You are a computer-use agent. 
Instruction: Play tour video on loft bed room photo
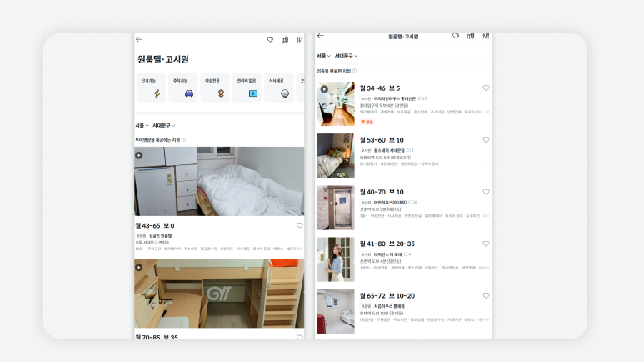139,268
